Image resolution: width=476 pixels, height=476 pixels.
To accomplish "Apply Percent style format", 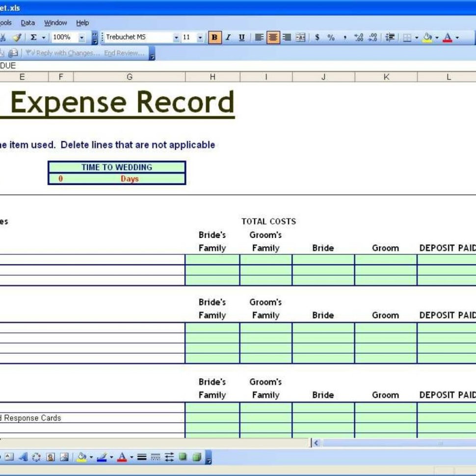I will [331, 37].
